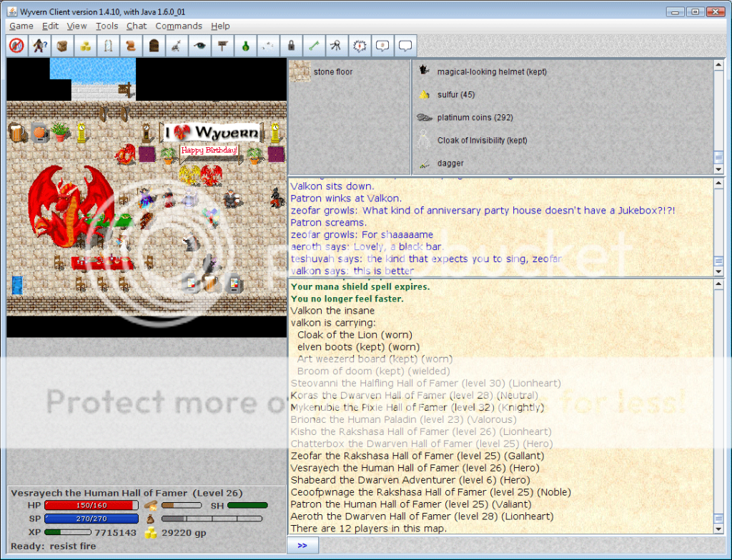This screenshot has width=732, height=560.
Task: Click the red HP bar 150/160
Action: coord(91,506)
